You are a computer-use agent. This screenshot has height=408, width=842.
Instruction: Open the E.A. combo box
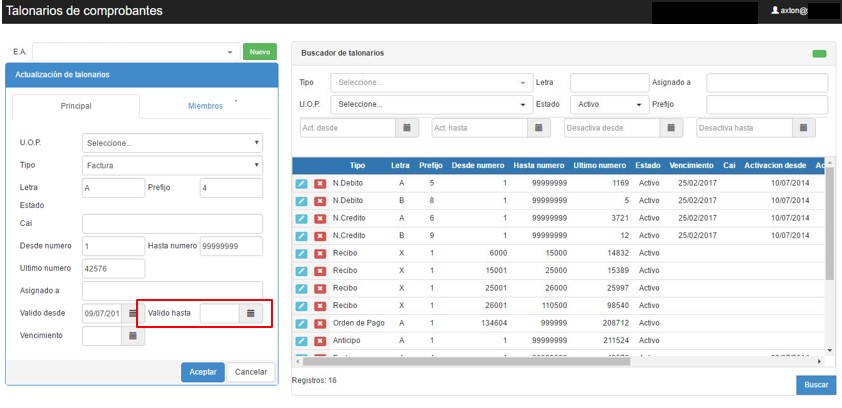(135, 51)
